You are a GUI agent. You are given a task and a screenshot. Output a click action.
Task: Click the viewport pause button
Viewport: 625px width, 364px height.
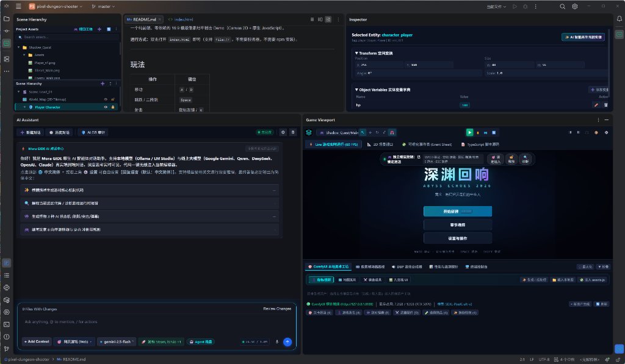click(x=478, y=133)
